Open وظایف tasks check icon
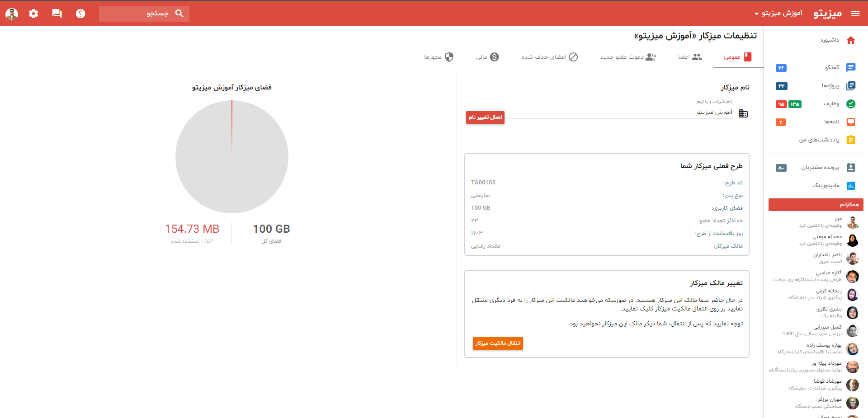Screen dimensions: 868x418 (851, 103)
